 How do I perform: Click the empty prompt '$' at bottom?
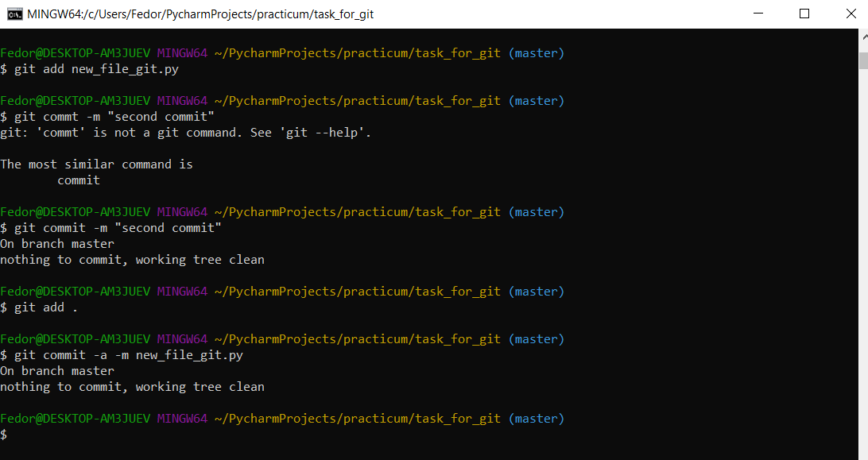[4, 435]
